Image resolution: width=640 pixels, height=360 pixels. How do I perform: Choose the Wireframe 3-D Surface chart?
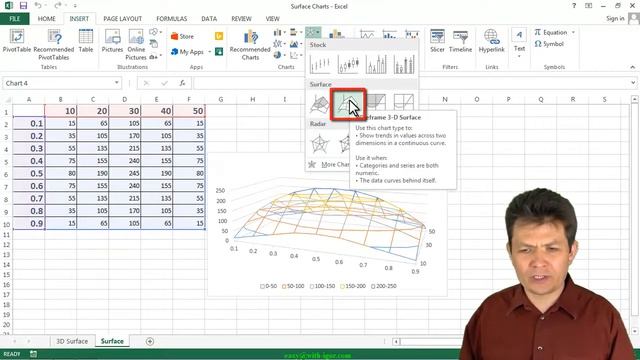point(348,104)
